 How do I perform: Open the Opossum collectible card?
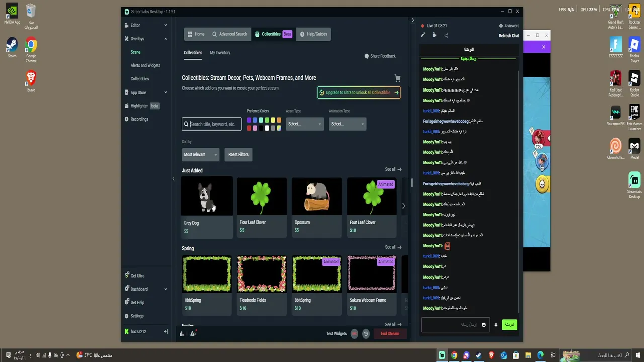coord(316,207)
